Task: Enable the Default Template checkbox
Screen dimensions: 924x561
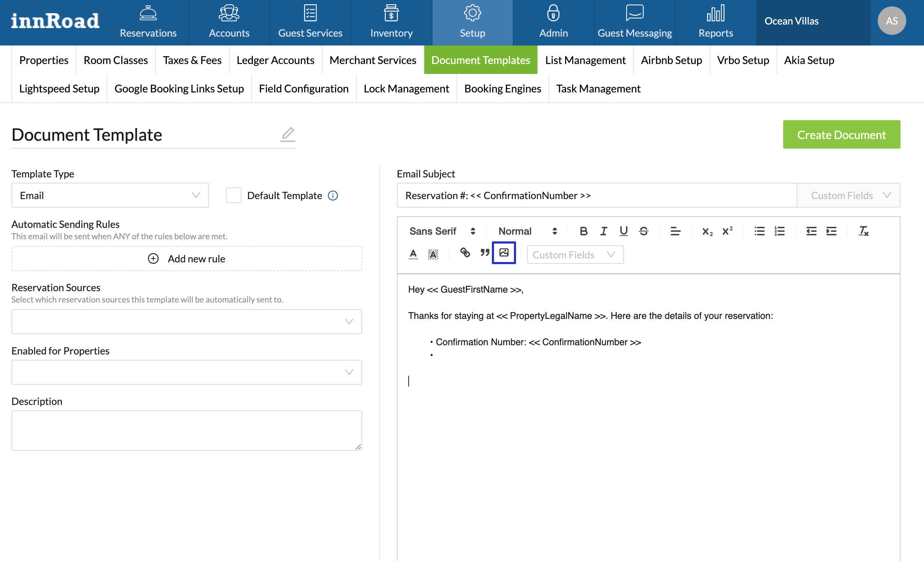Action: click(233, 195)
